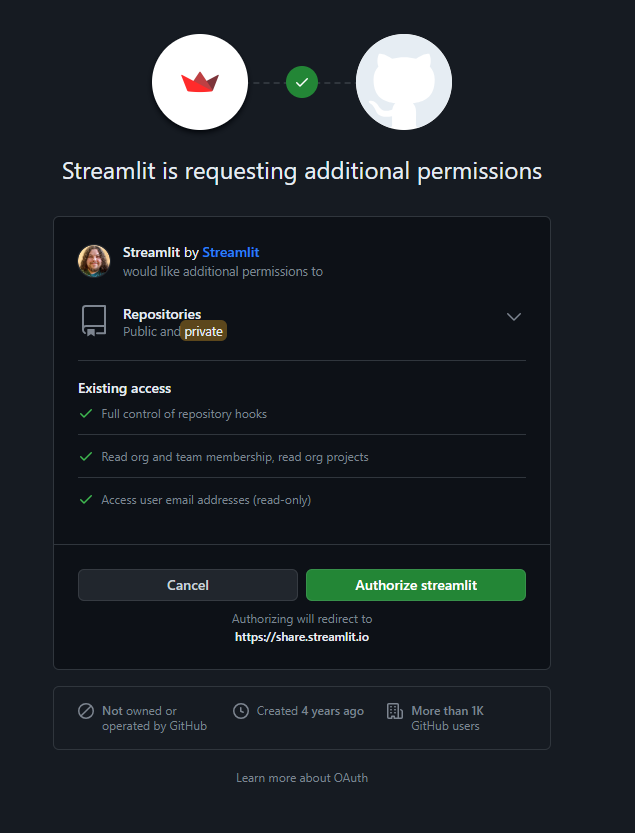Image resolution: width=635 pixels, height=833 pixels.
Task: Click the clock icon next to 'Created 4 years ago'
Action: 240,711
